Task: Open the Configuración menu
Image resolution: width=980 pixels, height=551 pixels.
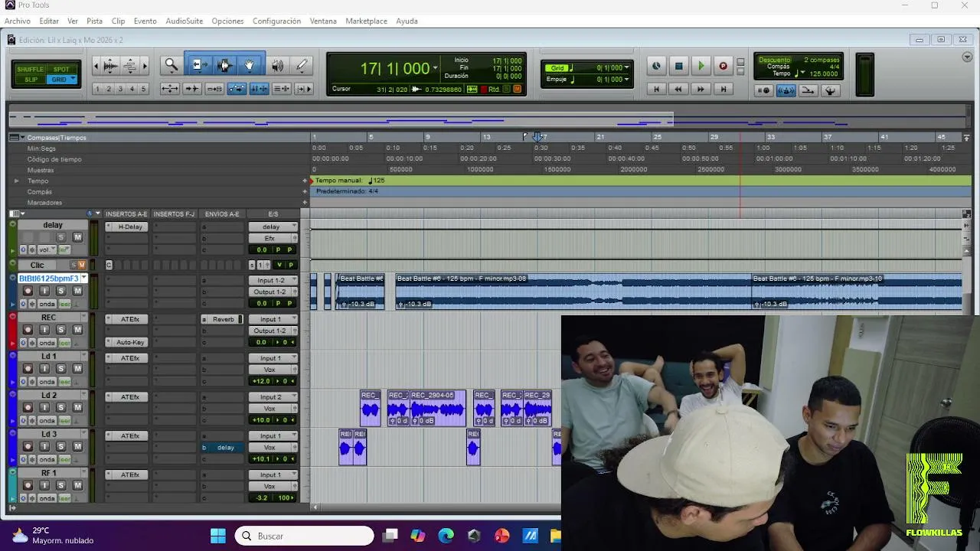Action: tap(276, 21)
